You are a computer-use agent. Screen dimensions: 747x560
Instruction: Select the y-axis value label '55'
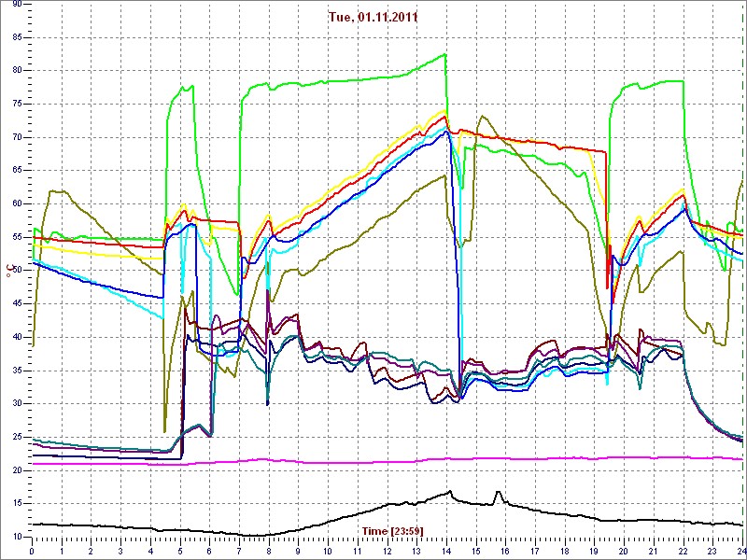tap(18, 237)
